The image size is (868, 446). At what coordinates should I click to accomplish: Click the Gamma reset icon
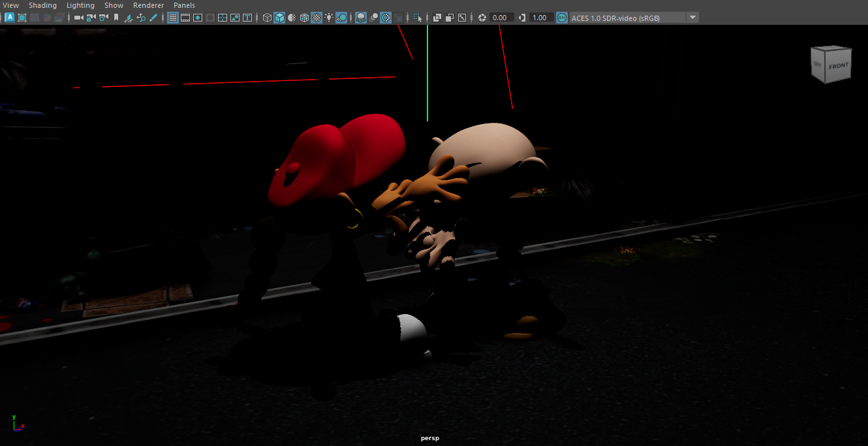521,18
